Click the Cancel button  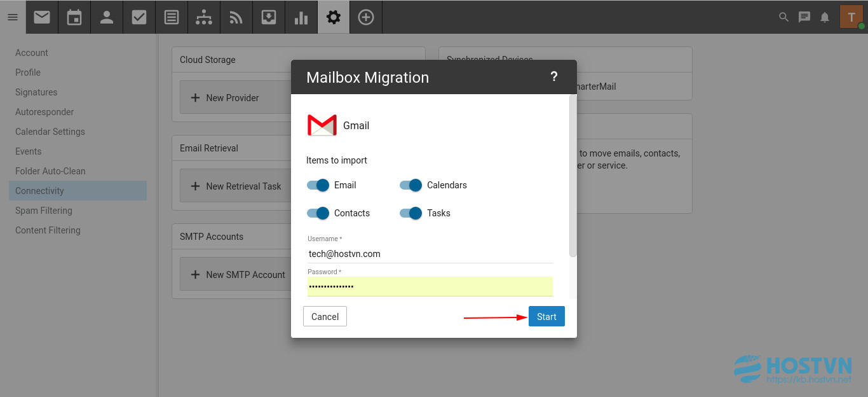325,316
